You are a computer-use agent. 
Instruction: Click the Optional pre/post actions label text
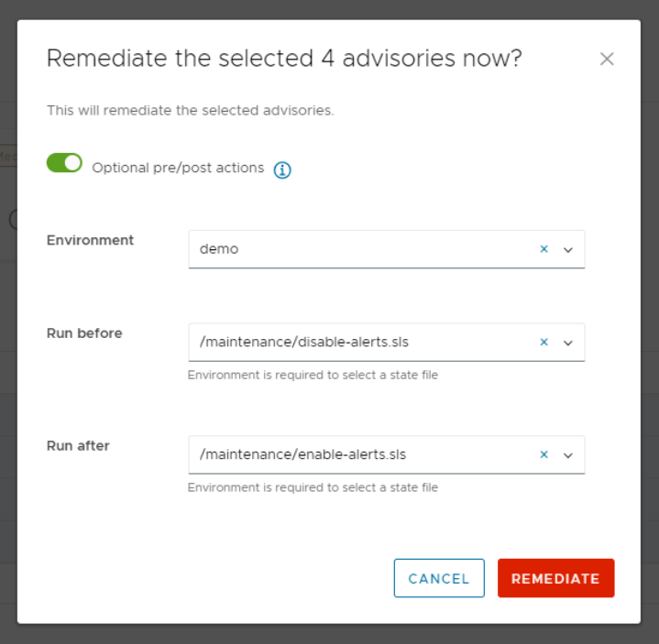coord(178,169)
